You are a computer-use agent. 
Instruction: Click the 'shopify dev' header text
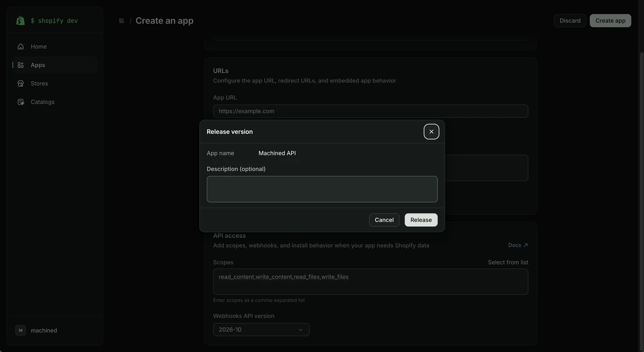coord(54,20)
